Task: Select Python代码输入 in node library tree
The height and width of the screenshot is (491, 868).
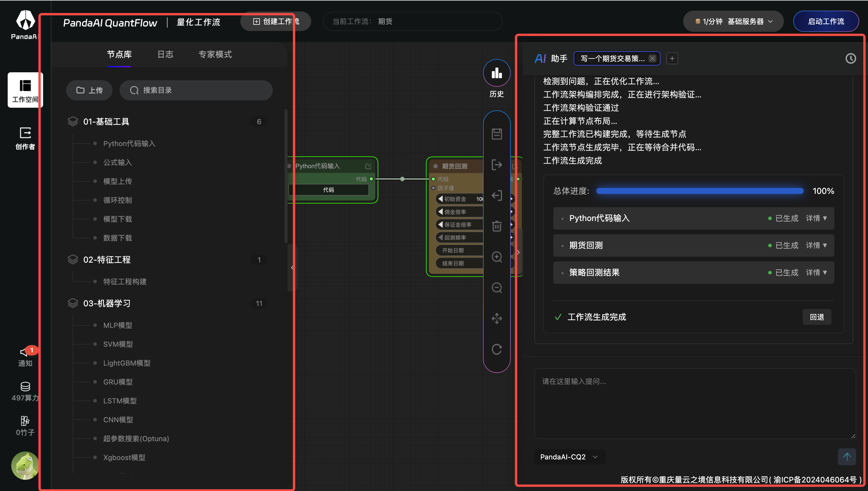Action: coord(129,143)
